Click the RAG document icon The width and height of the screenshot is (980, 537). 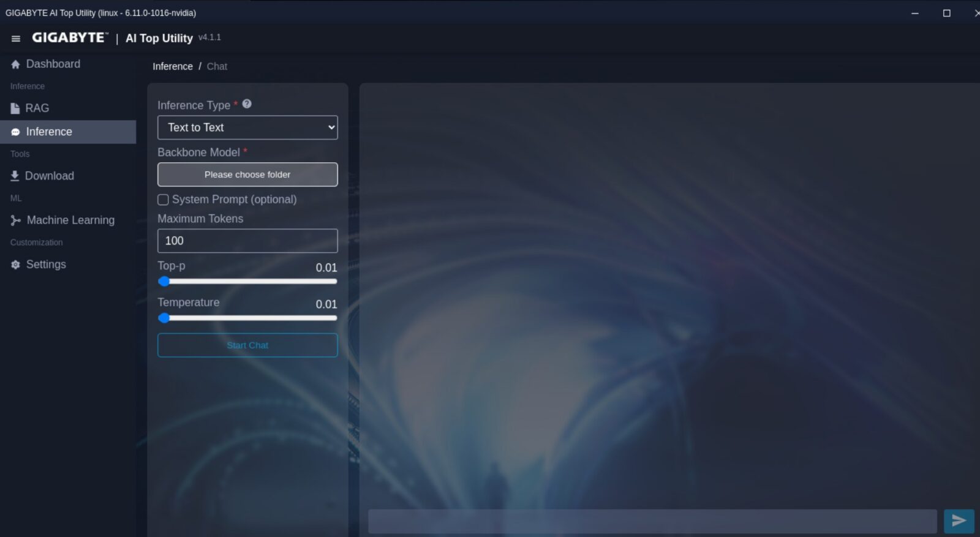click(15, 108)
